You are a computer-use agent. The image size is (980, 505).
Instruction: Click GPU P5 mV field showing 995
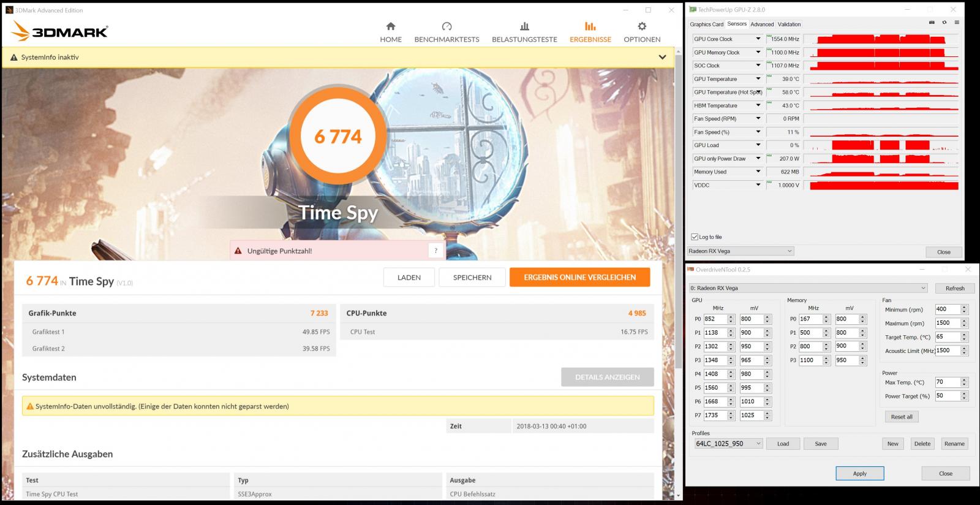752,388
